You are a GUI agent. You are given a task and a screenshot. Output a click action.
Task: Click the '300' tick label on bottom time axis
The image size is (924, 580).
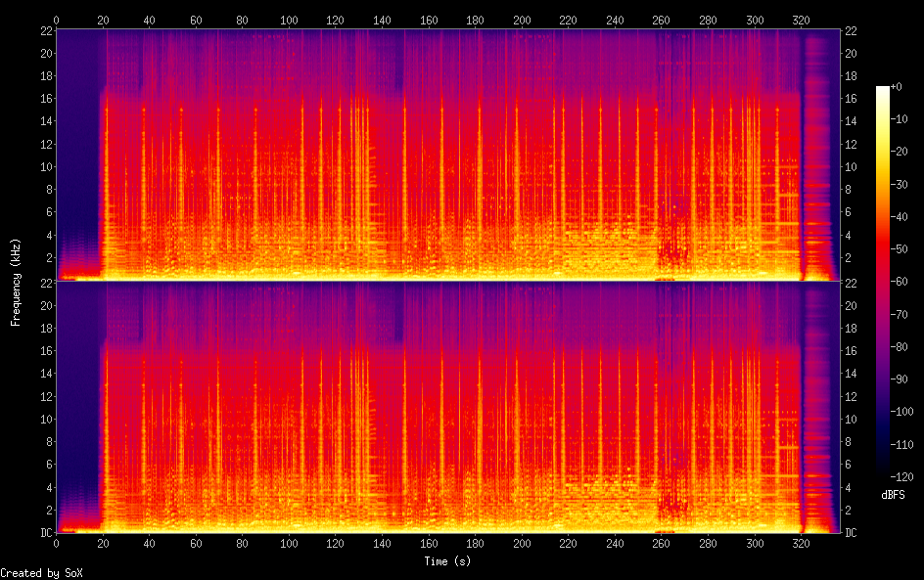pyautogui.click(x=755, y=544)
